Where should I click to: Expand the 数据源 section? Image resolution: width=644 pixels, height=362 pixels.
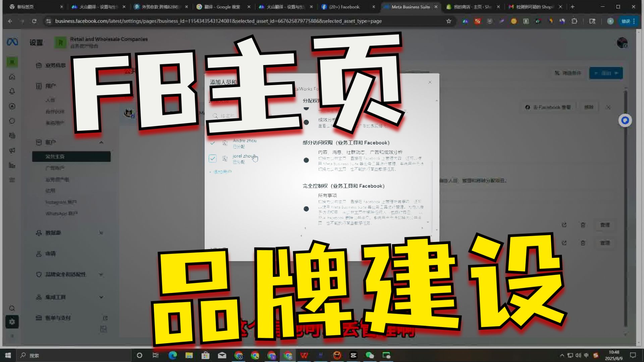tap(101, 233)
